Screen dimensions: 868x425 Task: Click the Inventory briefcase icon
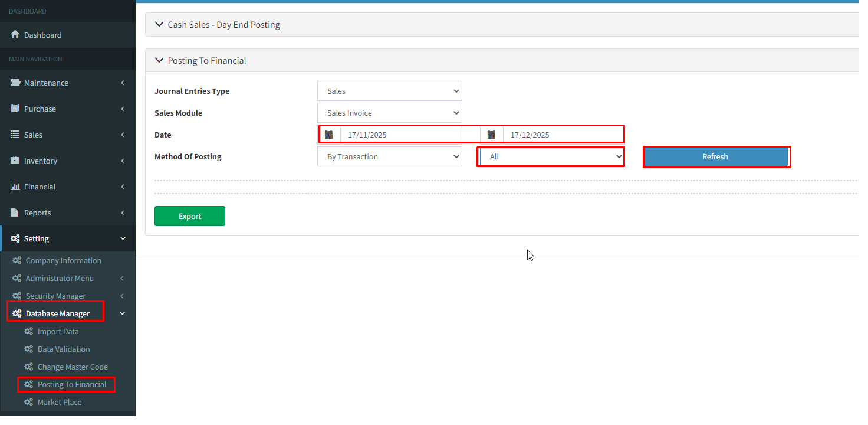[x=15, y=161]
